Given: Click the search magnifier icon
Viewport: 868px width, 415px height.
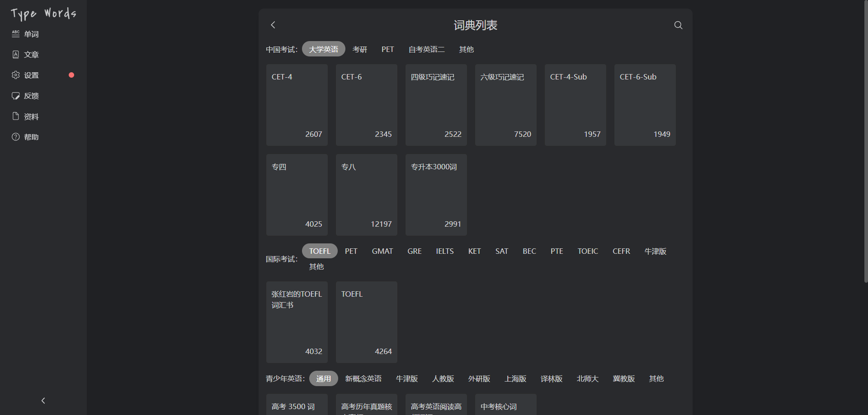Looking at the screenshot, I should (678, 25).
